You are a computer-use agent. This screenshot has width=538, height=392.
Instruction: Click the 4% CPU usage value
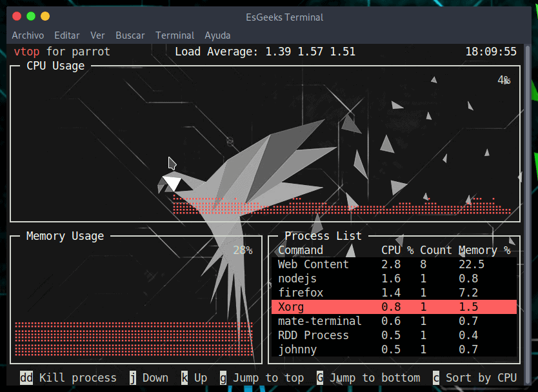504,80
